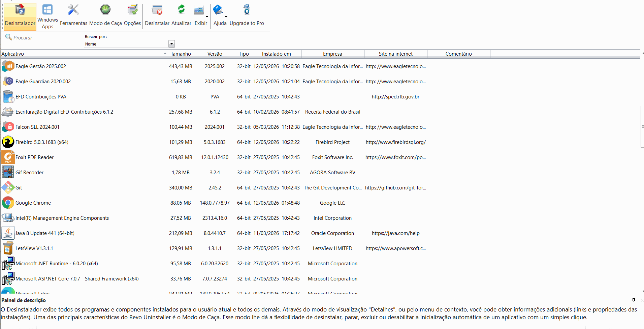Click the Google LLC company cell

coord(333,203)
